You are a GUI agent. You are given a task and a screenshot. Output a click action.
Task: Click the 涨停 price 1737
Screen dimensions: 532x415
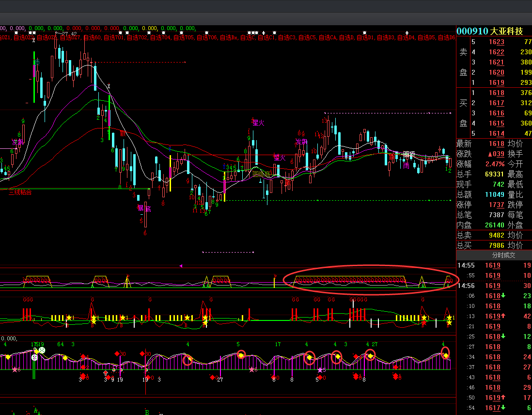pos(496,205)
